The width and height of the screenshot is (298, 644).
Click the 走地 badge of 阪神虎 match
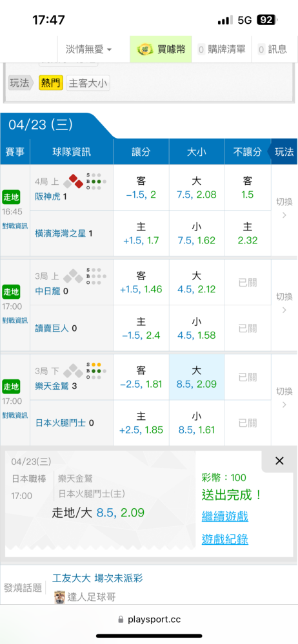[10, 196]
